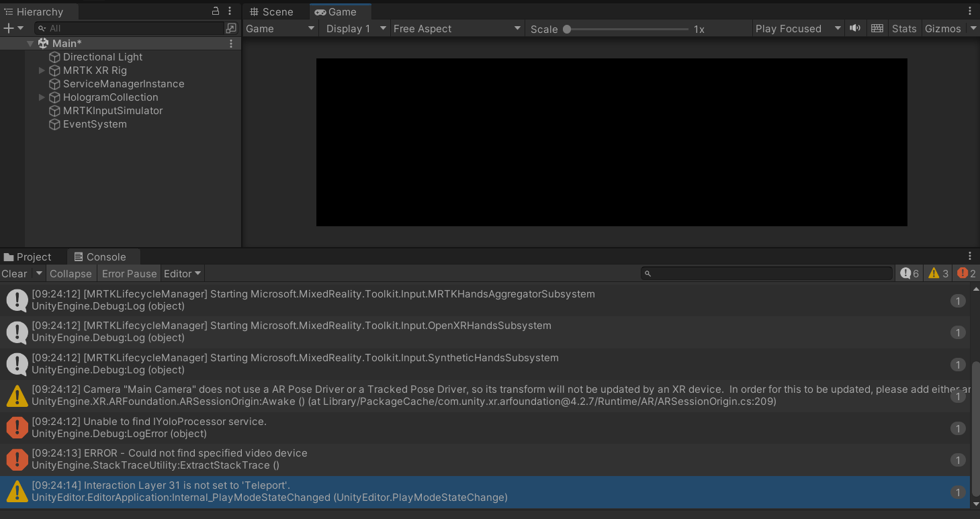Click the keyboard shortcut icon in Game toolbar
This screenshot has height=519, width=980.
(x=877, y=28)
